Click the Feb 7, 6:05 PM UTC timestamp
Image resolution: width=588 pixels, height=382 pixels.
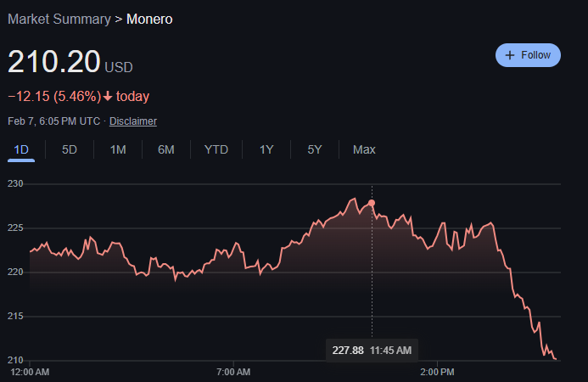click(54, 121)
